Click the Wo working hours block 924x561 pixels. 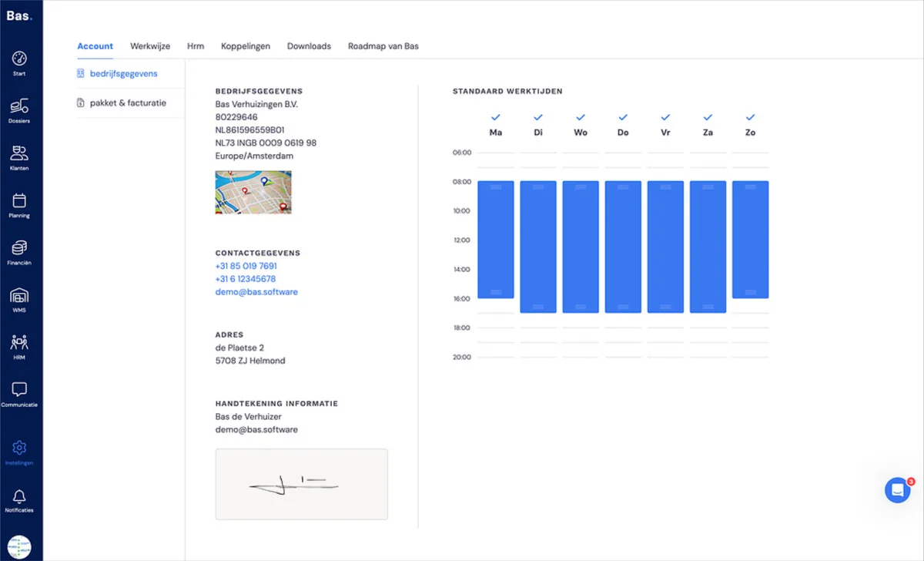click(x=581, y=247)
